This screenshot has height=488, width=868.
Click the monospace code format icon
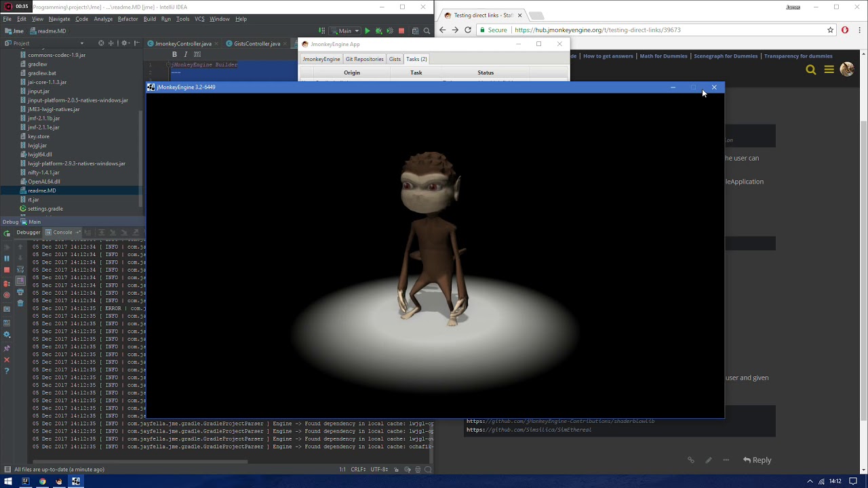pos(197,54)
